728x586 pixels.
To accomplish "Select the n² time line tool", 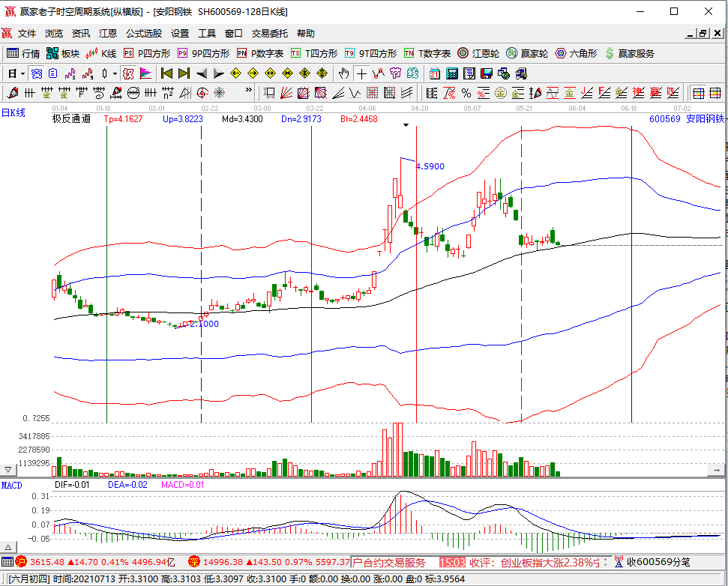I will coord(168,93).
